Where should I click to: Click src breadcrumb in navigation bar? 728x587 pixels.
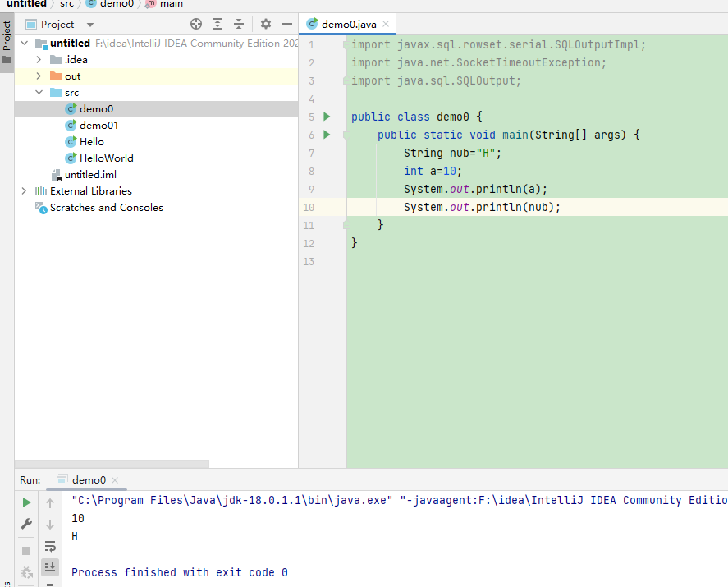(66, 4)
